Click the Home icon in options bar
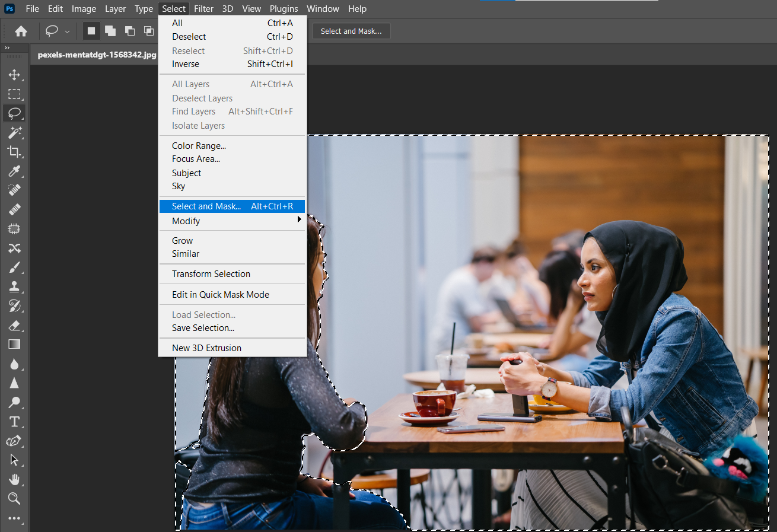Image resolution: width=777 pixels, height=532 pixels. click(21, 31)
